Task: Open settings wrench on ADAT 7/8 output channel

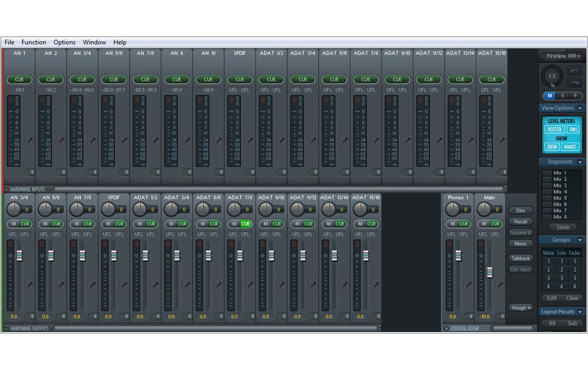Action: [250, 284]
